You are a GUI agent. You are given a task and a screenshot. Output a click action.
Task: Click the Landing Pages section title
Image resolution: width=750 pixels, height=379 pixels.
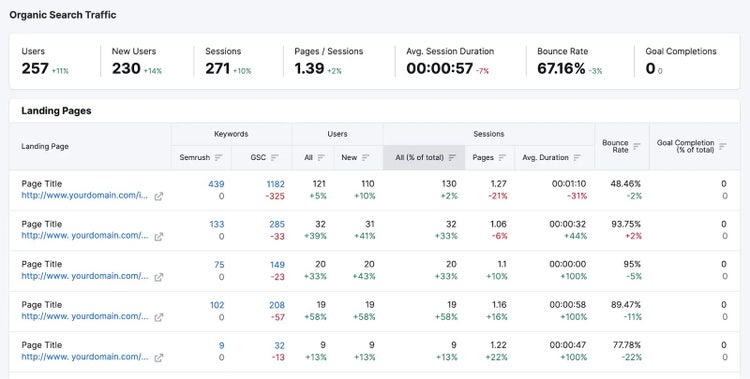coord(56,111)
